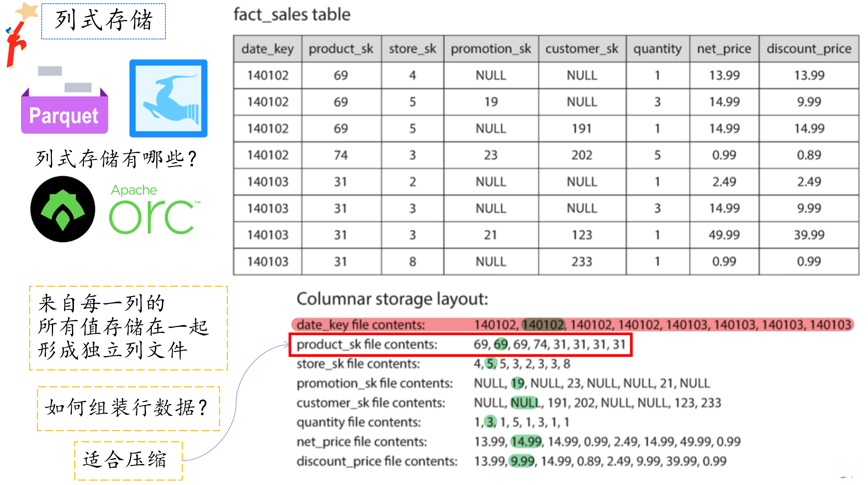Click the text box starting with 来自每一列的
868x485 pixels.
pos(128,327)
